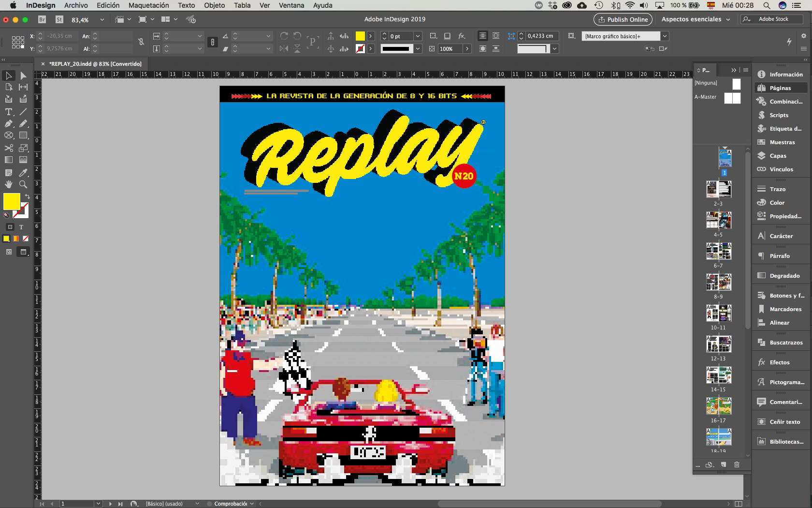
Task: Activate the Free Transform tool
Action: point(23,148)
